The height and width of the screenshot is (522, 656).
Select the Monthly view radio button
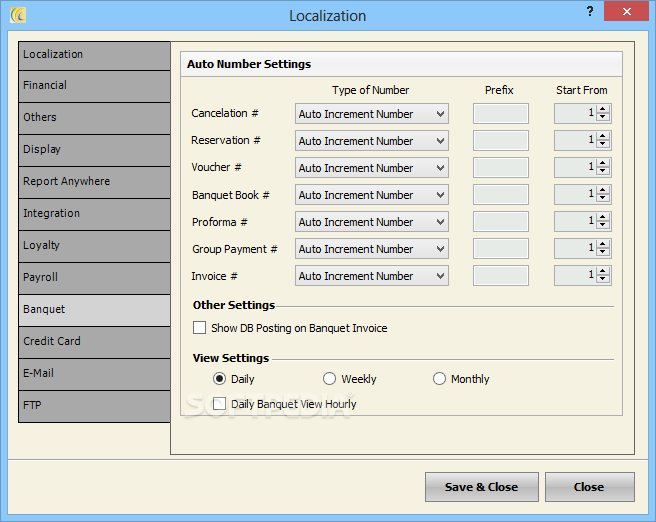[x=439, y=379]
